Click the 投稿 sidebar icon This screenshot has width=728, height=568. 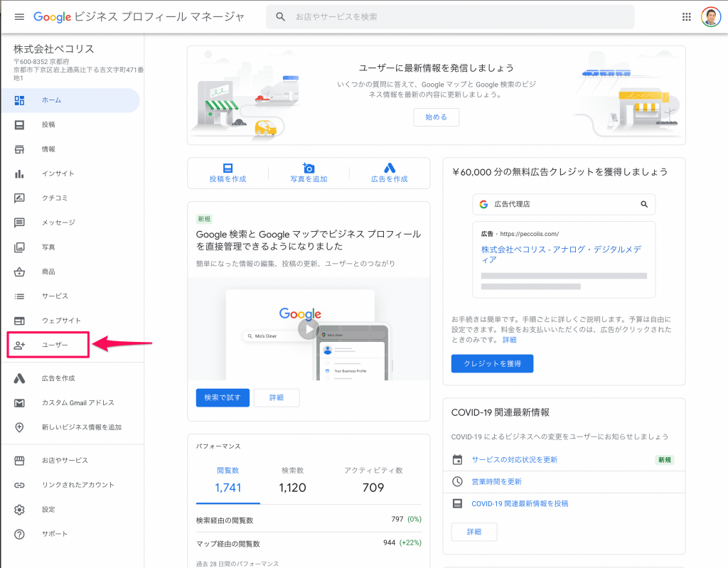[19, 125]
